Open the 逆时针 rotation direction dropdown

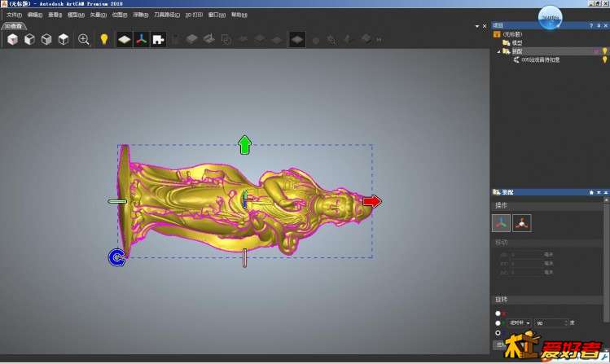click(520, 323)
